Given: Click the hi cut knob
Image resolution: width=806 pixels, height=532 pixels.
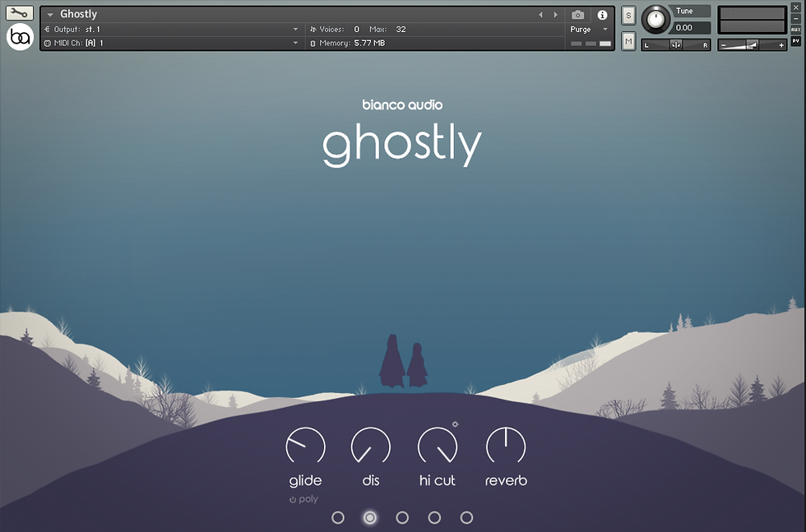Looking at the screenshot, I should pyautogui.click(x=438, y=446).
